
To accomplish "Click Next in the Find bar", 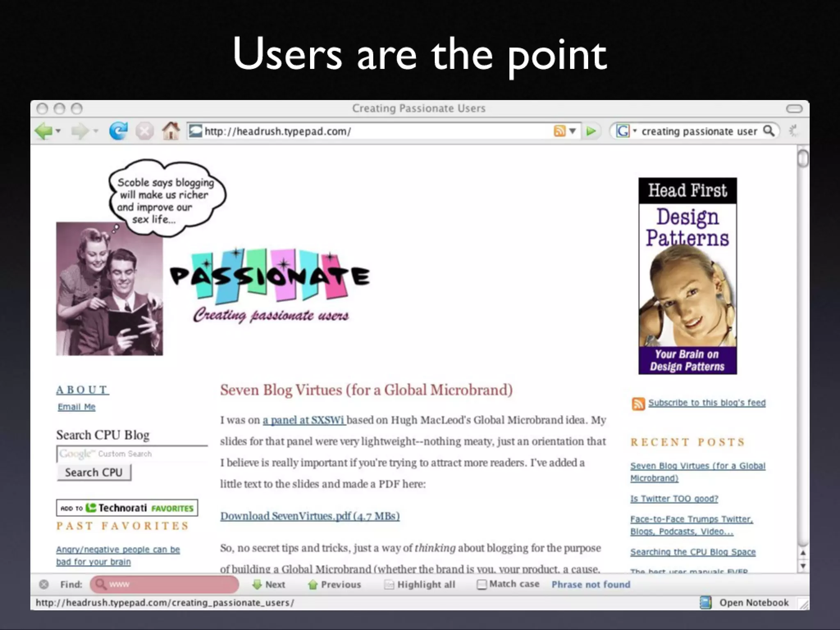I will 269,584.
